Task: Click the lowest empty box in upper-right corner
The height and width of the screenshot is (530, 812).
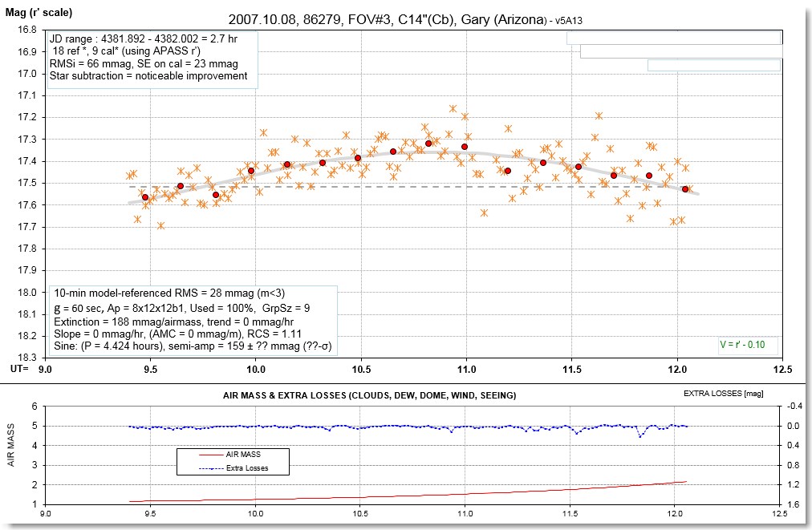Action: pos(714,65)
